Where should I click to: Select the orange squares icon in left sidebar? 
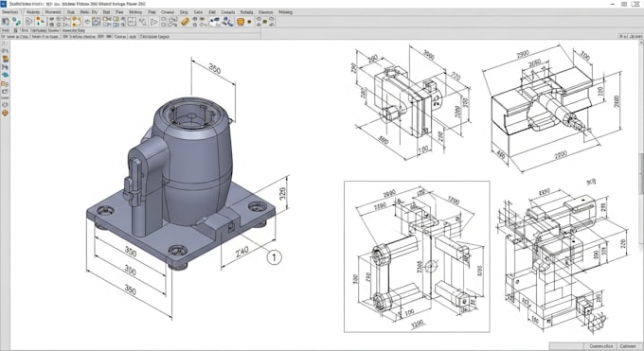(6, 84)
